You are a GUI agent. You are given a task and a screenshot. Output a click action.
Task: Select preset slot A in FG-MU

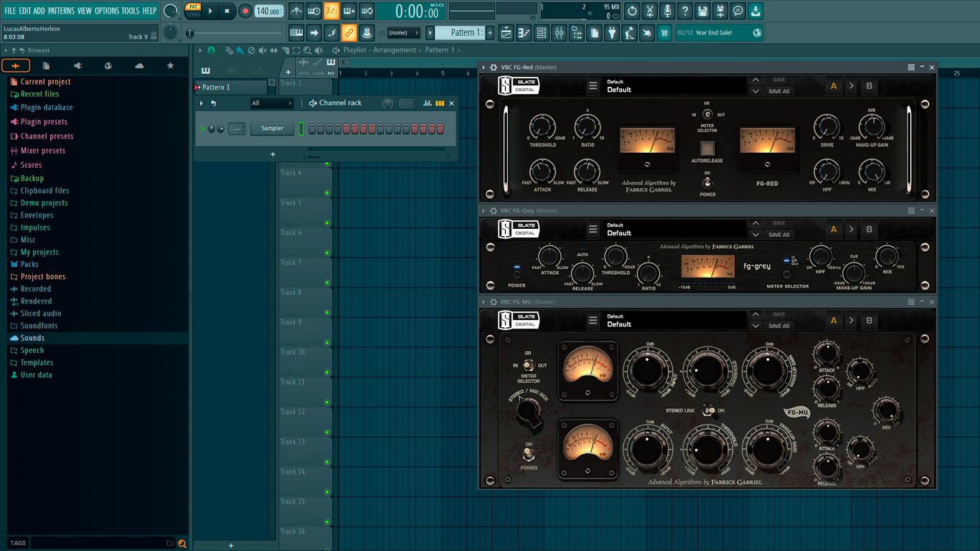(834, 321)
